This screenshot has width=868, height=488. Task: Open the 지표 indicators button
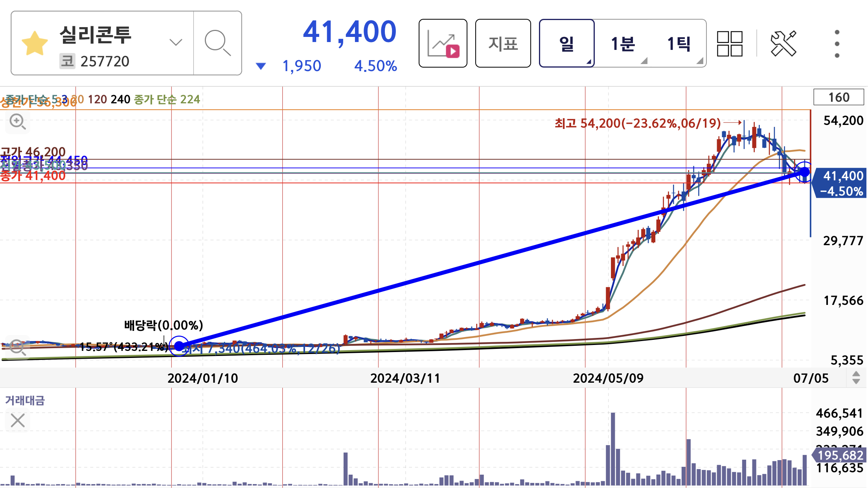click(503, 43)
